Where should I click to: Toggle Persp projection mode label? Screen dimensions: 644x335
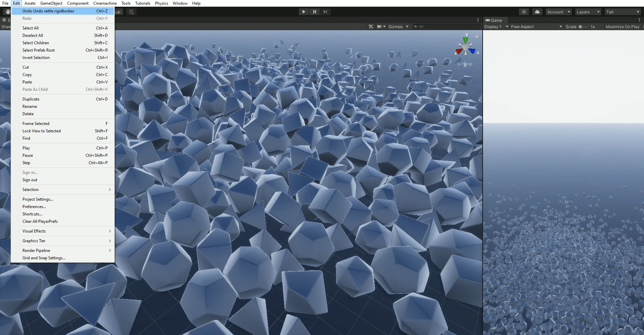465,64
